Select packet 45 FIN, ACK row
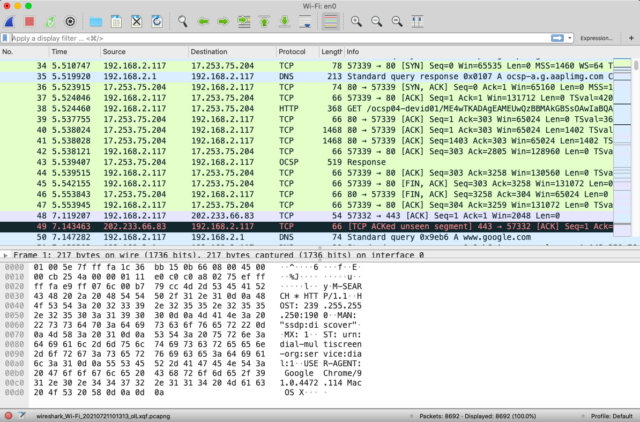The height and width of the screenshot is (422, 640). 307,184
